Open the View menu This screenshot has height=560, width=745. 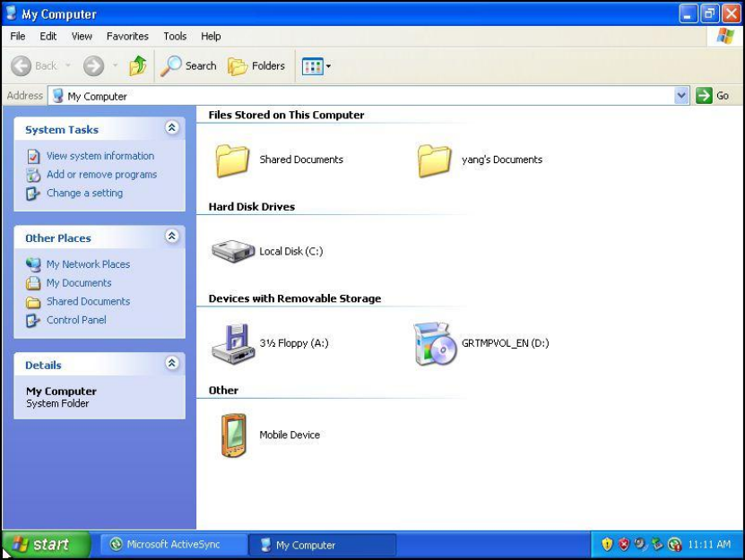click(82, 36)
